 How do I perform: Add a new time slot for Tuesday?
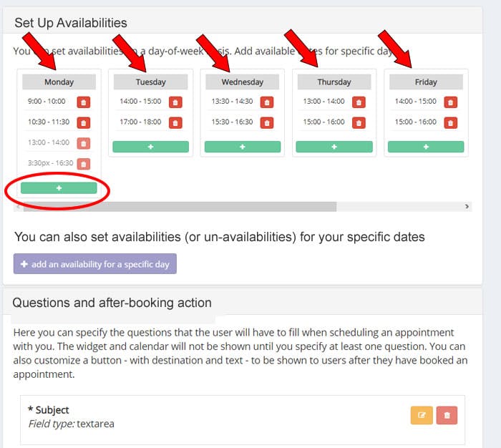click(x=150, y=147)
